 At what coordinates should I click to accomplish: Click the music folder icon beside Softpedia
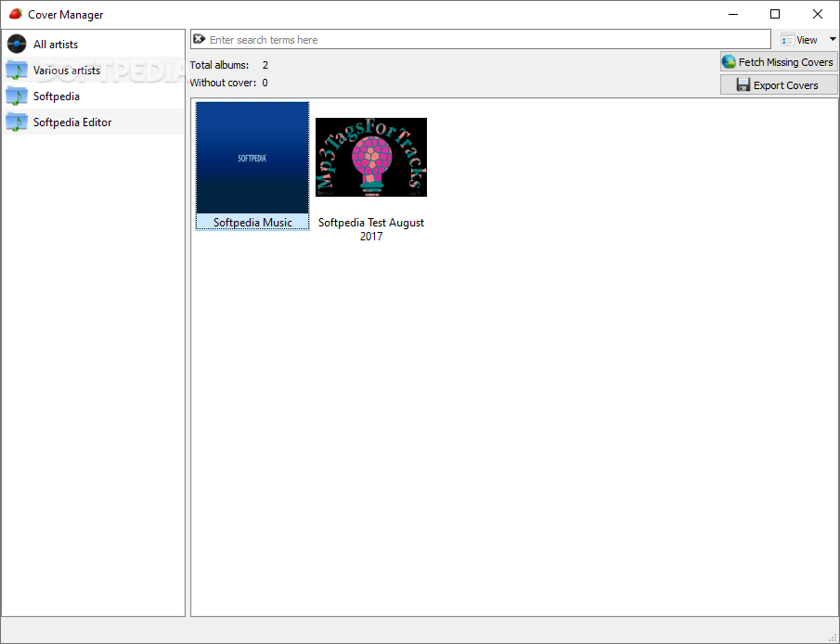(x=17, y=96)
